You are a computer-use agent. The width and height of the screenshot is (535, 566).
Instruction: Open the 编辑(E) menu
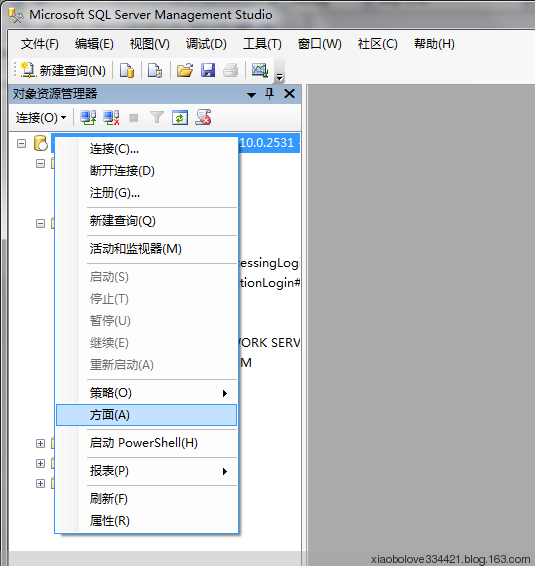[94, 44]
